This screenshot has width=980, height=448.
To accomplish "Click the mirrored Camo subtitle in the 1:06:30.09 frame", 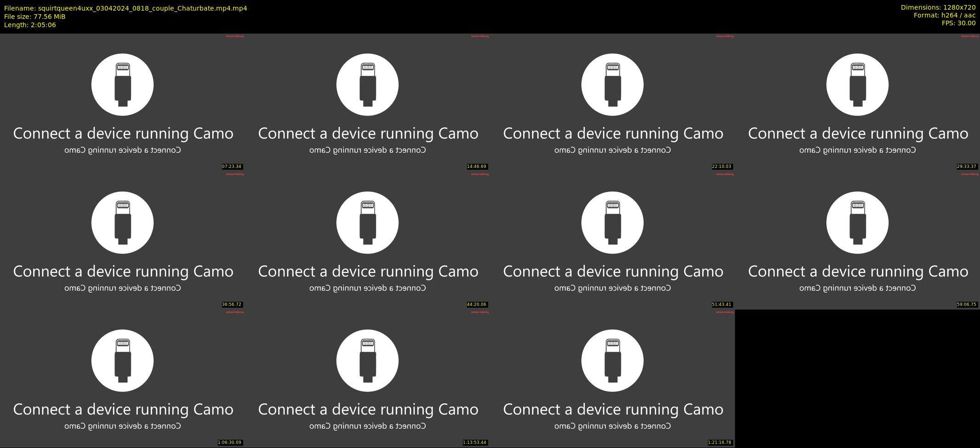I will pyautogui.click(x=123, y=426).
